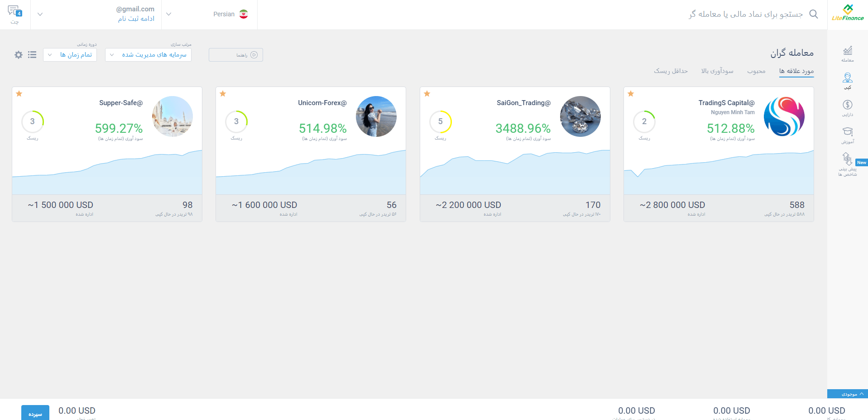
Task: Open Supper-Safe trader avatar
Action: (173, 116)
